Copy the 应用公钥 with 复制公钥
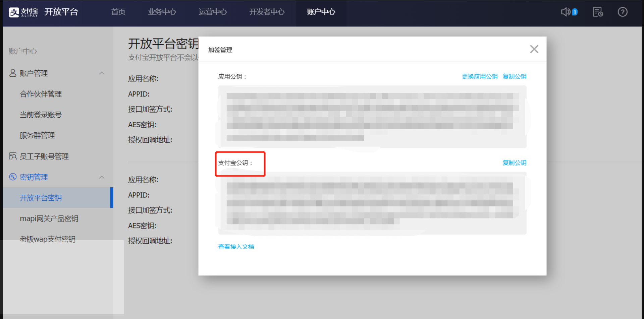Viewport: 644px width, 319px height. point(515,76)
